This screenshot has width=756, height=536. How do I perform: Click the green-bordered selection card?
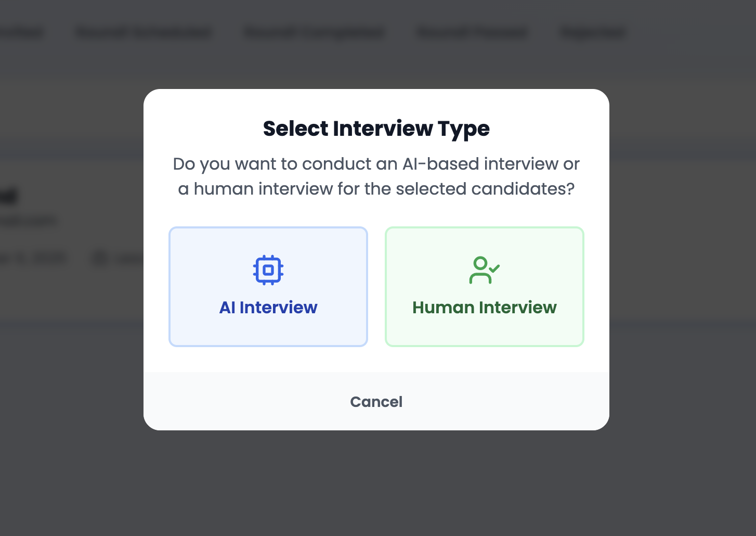click(484, 286)
